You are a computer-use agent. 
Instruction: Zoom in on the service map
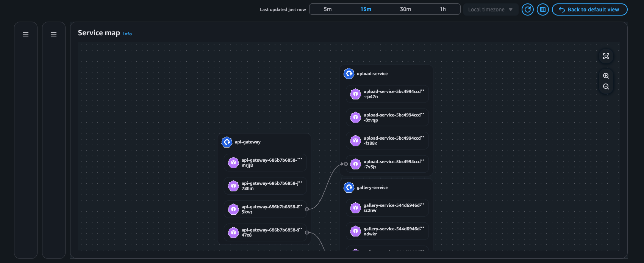point(606,76)
